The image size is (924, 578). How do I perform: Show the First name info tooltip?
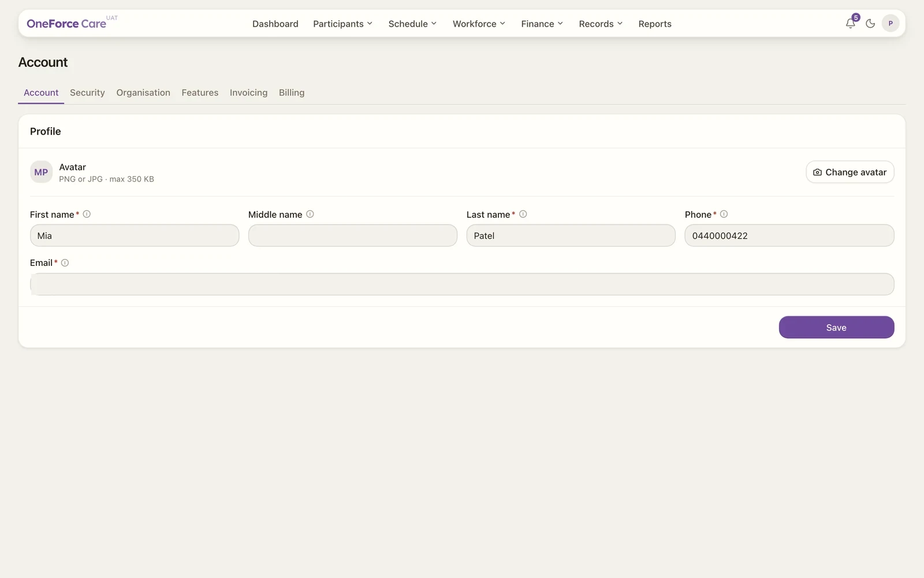(87, 214)
